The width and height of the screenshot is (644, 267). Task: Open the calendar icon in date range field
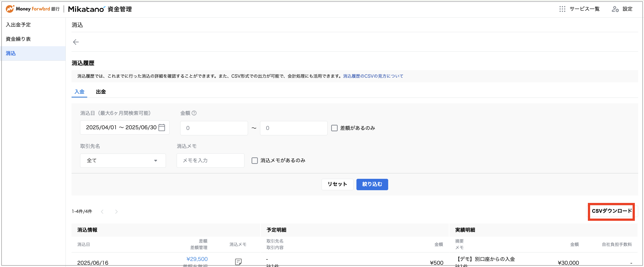[162, 127]
